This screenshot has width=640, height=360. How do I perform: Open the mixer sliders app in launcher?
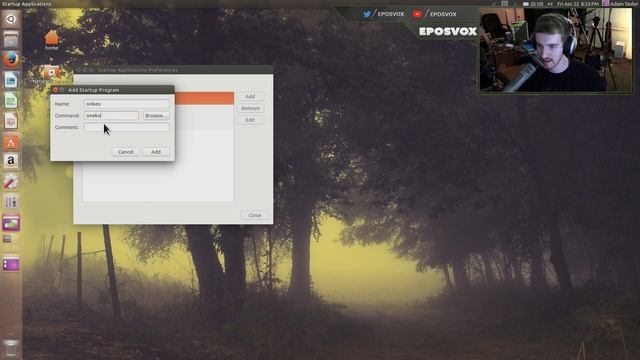(x=11, y=202)
